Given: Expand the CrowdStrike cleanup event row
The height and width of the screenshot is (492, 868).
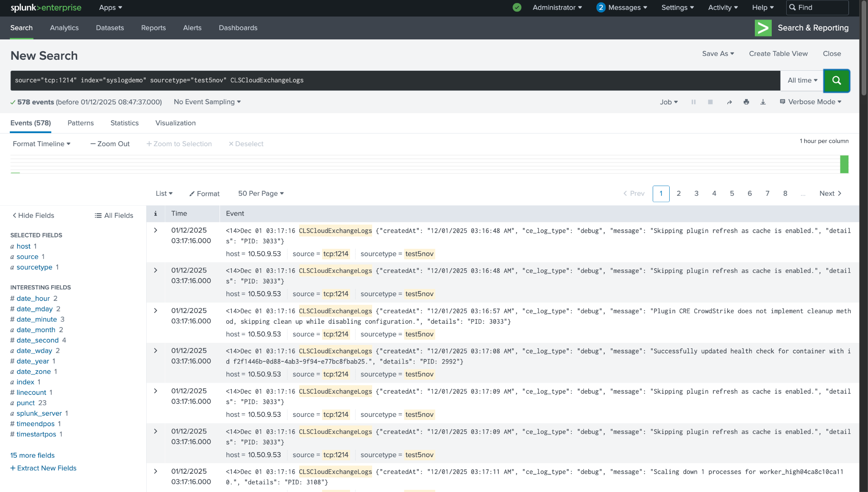Looking at the screenshot, I should click(x=156, y=311).
